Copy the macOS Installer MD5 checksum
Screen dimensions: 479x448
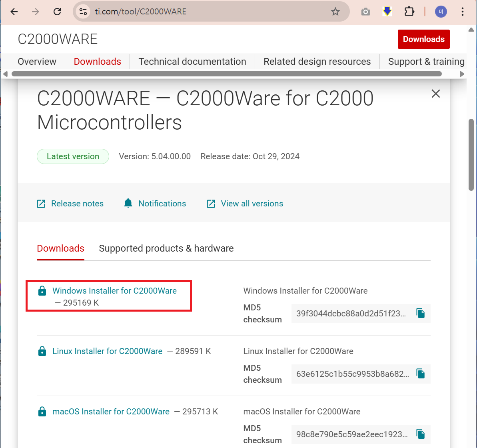(x=421, y=434)
